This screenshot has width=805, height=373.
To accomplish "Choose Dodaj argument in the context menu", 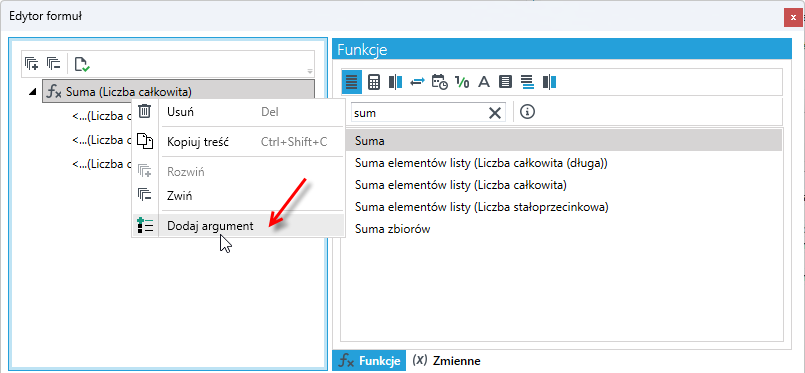I will tap(239, 225).
